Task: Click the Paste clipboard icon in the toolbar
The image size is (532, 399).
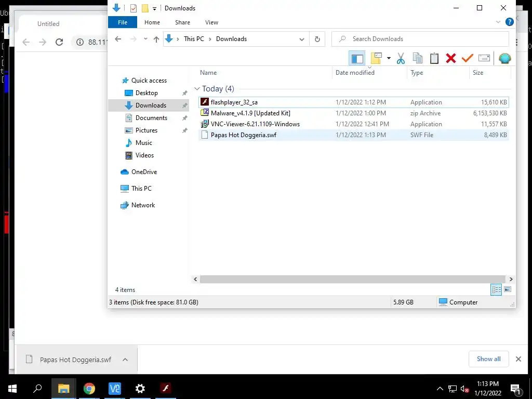Action: click(434, 58)
